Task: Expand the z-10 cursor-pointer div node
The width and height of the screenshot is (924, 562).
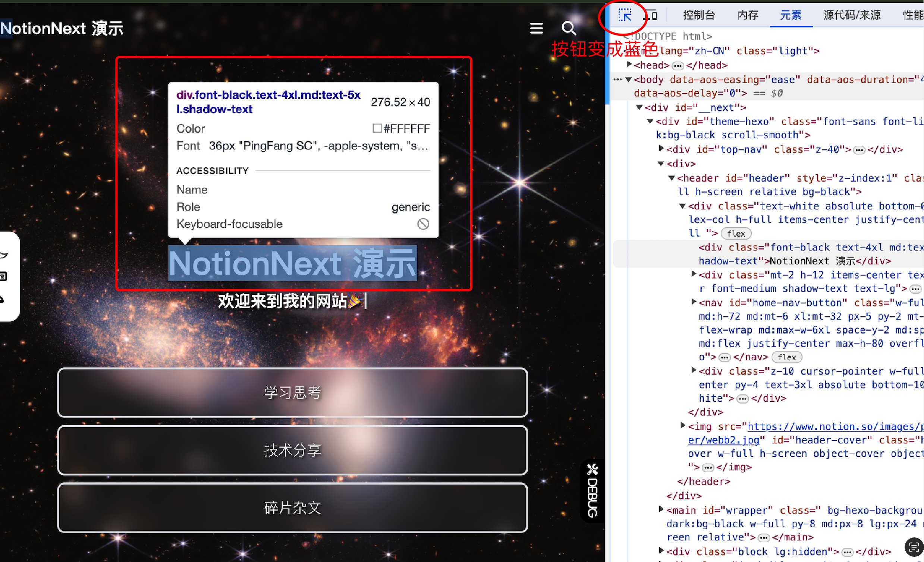Action: [x=694, y=371]
